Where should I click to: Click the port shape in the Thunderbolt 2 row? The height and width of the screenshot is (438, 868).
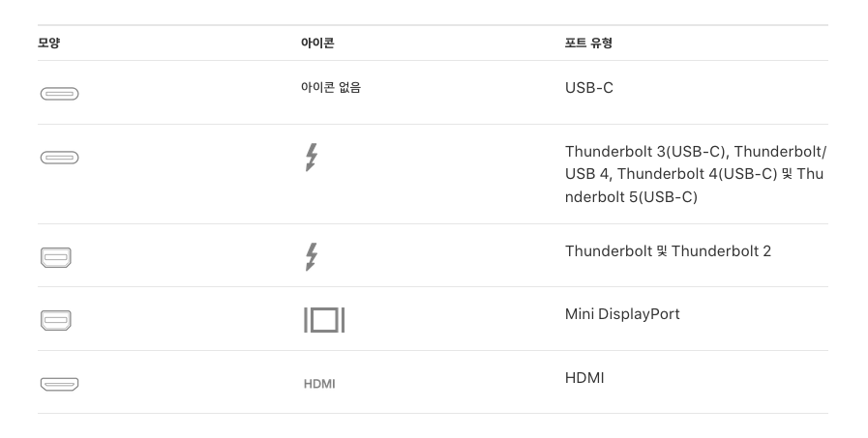point(57,257)
